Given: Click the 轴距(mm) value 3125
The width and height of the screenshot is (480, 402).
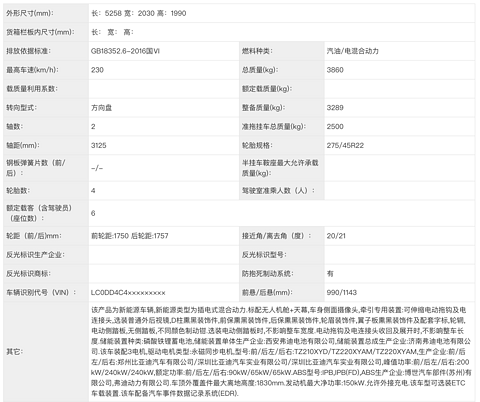Looking at the screenshot, I should tap(99, 145).
